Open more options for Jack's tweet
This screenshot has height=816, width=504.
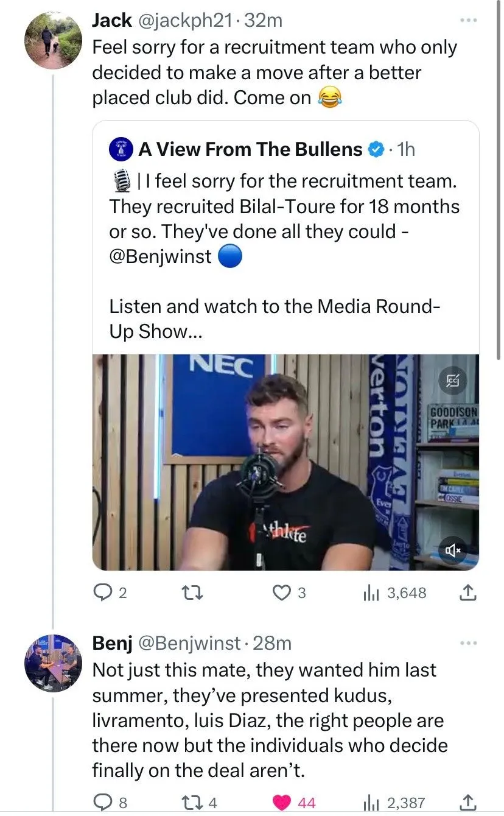tap(467, 21)
